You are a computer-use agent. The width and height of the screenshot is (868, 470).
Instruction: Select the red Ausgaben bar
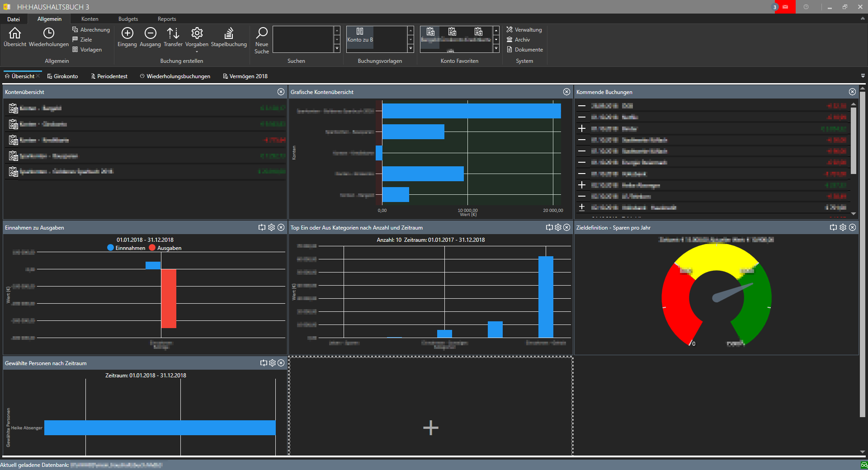169,298
